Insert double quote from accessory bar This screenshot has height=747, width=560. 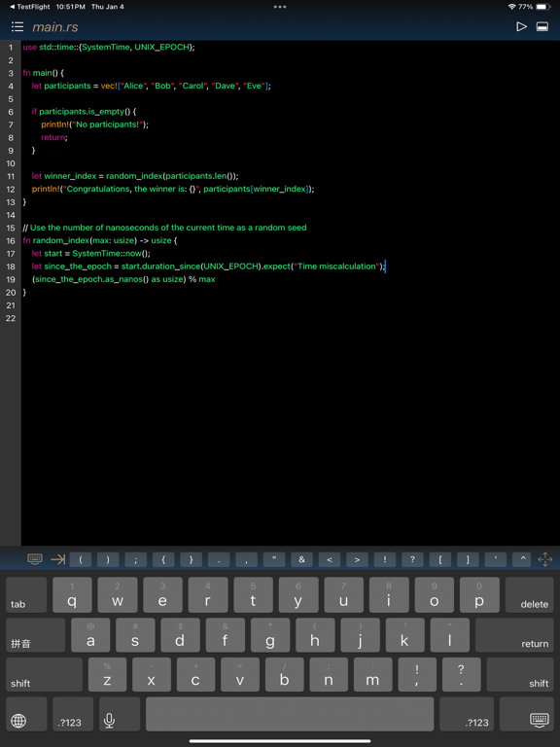(274, 560)
